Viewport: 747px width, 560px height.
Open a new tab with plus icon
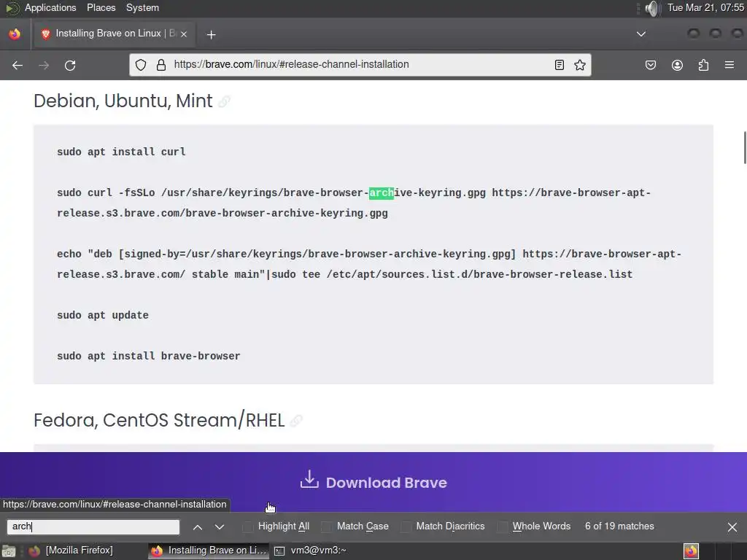[x=211, y=34]
